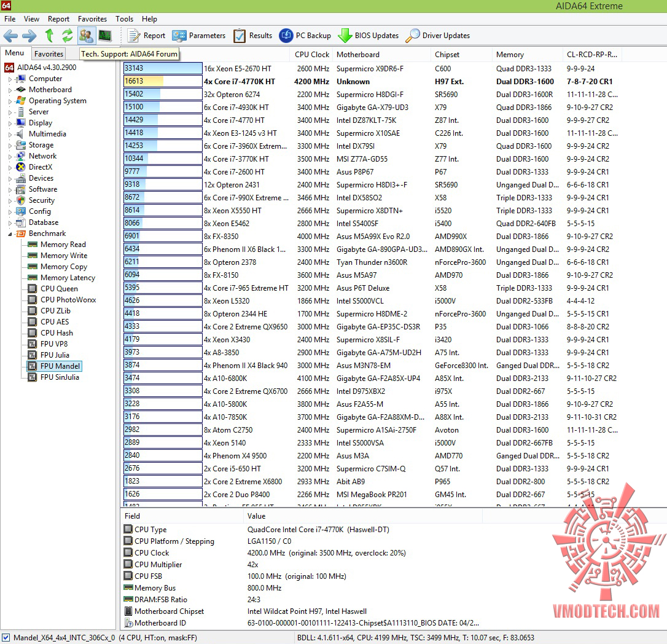This screenshot has width=667, height=644.
Task: Click the users Tech Support toolbar icon
Action: click(86, 35)
